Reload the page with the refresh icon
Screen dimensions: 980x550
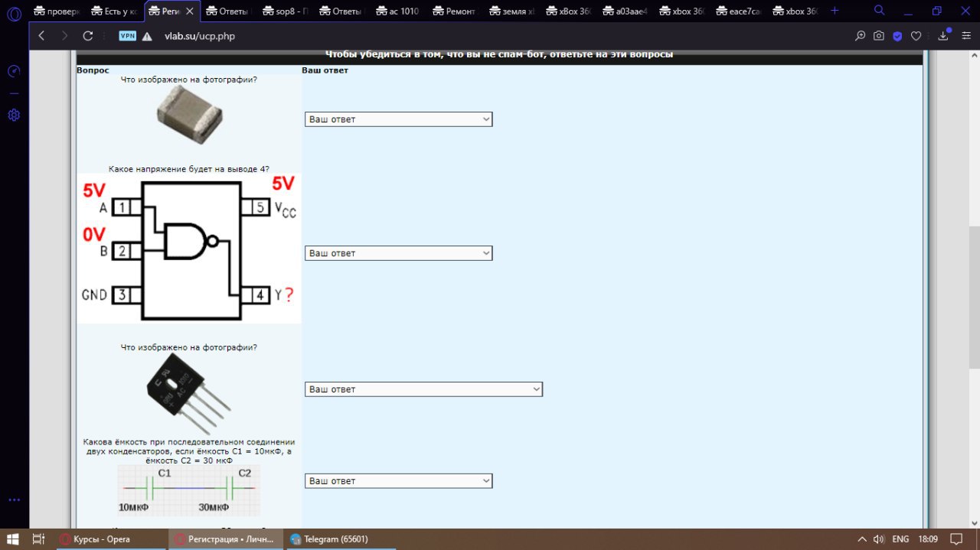pyautogui.click(x=88, y=36)
